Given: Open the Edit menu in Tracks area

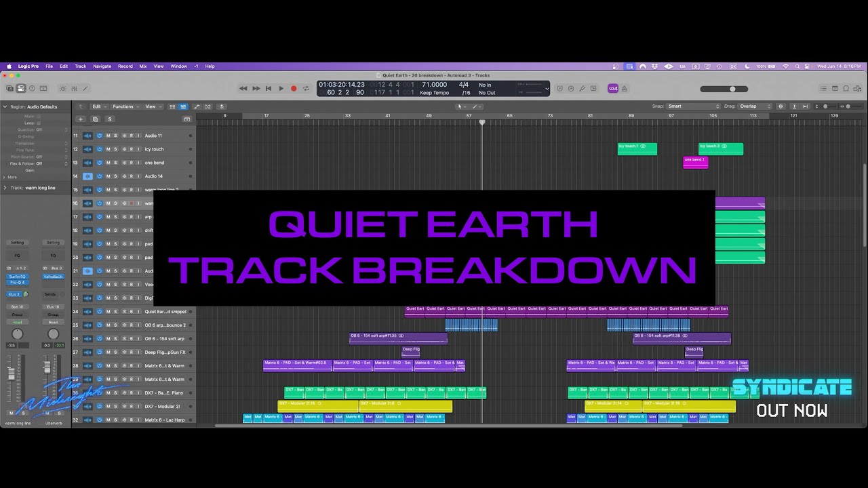Looking at the screenshot, I should (x=100, y=106).
